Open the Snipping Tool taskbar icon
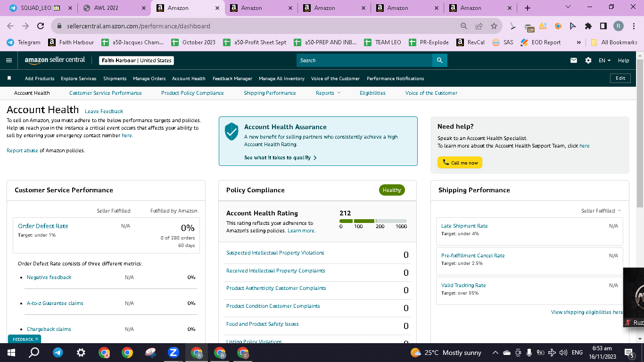 (150, 353)
